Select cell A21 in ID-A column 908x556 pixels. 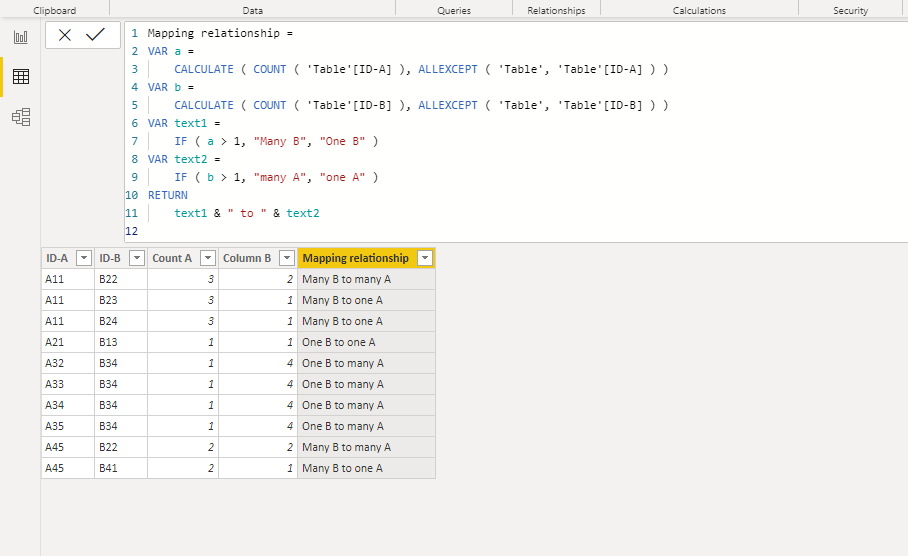tap(68, 342)
